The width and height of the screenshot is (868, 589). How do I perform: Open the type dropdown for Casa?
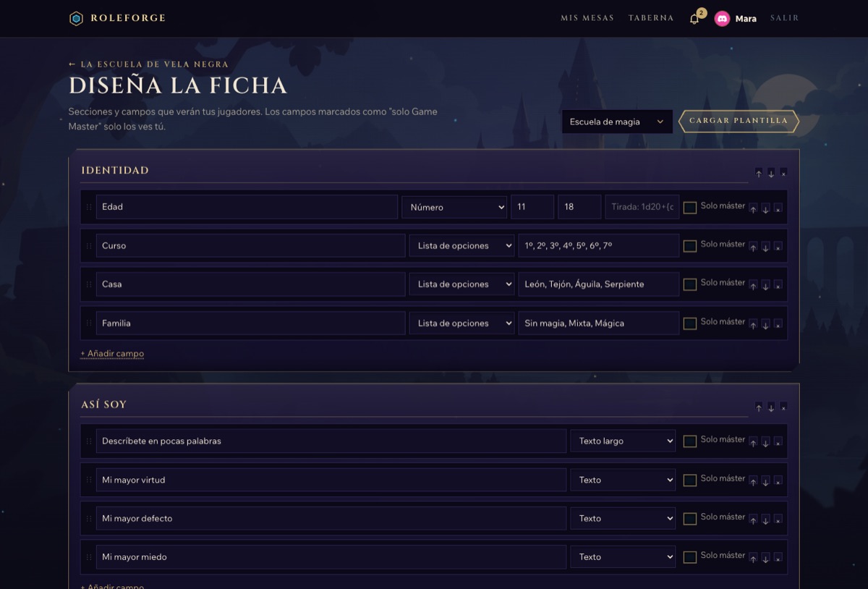point(461,284)
